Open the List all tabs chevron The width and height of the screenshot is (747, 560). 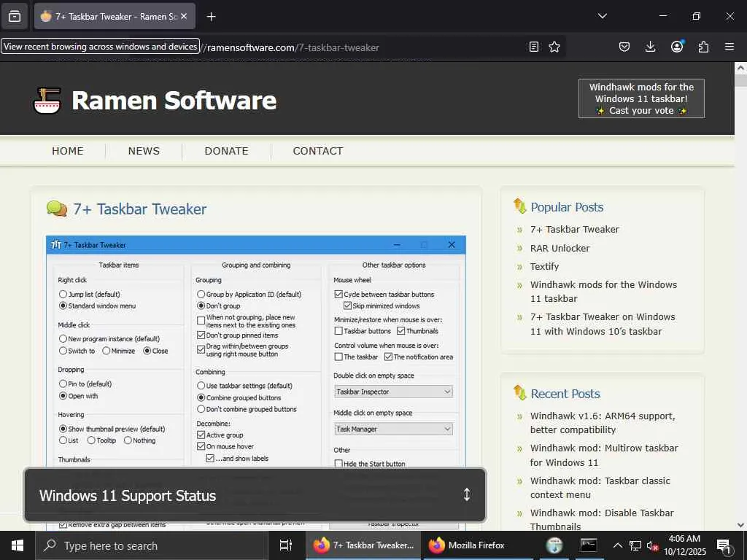(x=602, y=16)
